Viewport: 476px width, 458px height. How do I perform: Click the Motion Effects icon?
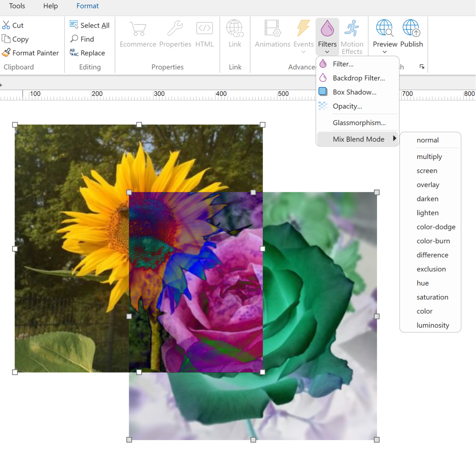(352, 29)
